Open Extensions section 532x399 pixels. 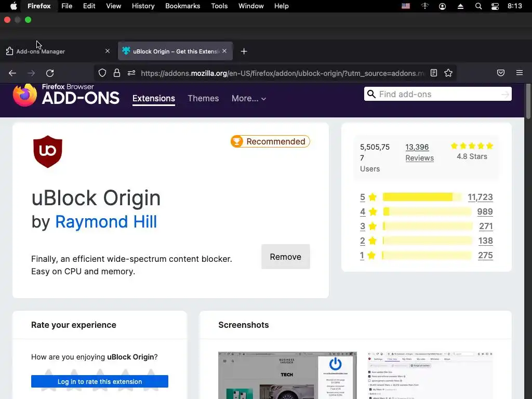pos(154,98)
